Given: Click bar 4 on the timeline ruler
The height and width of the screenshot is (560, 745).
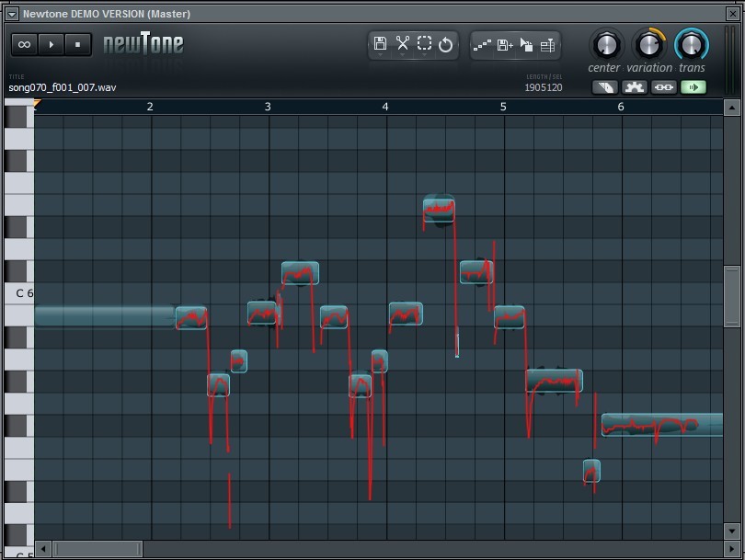Looking at the screenshot, I should [x=385, y=107].
